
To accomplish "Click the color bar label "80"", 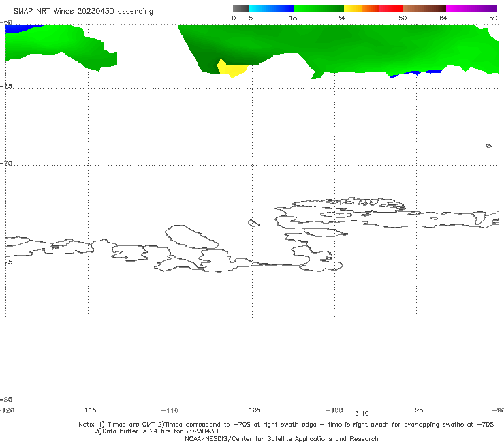I will [x=493, y=18].
